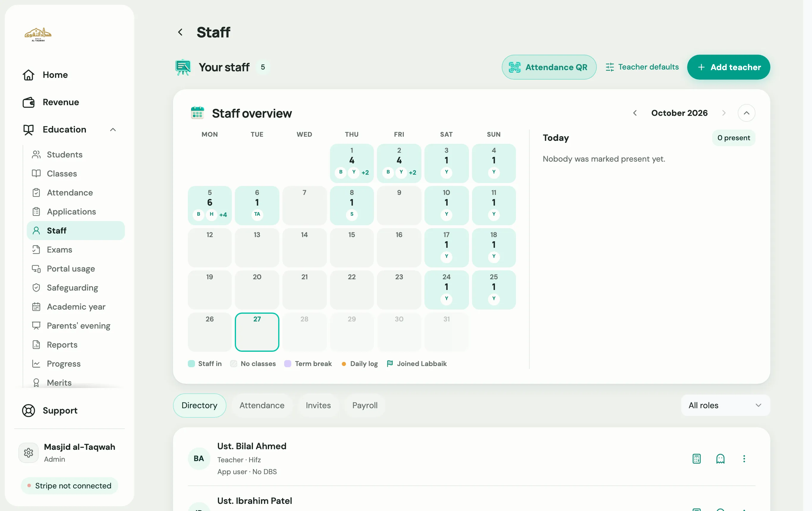
Task: Switch to the Payroll tab
Action: tap(364, 406)
